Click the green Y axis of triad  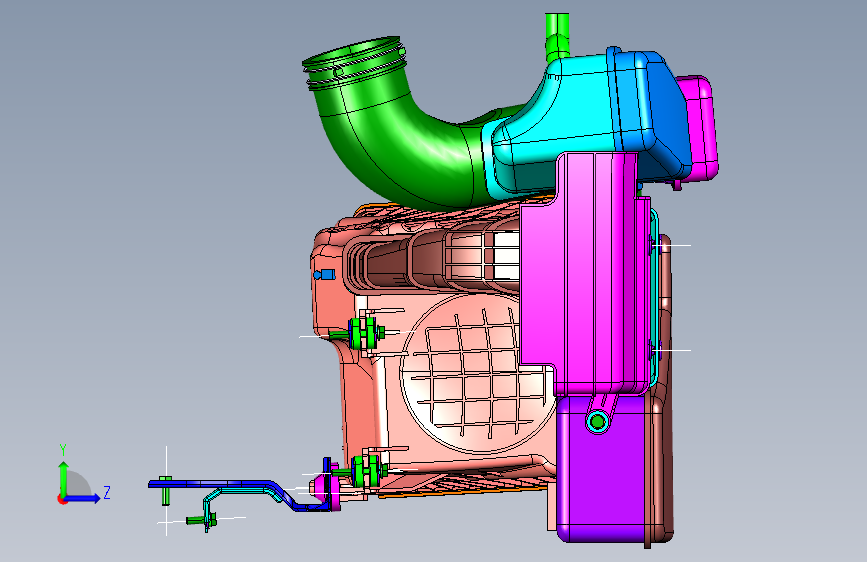tap(64, 480)
